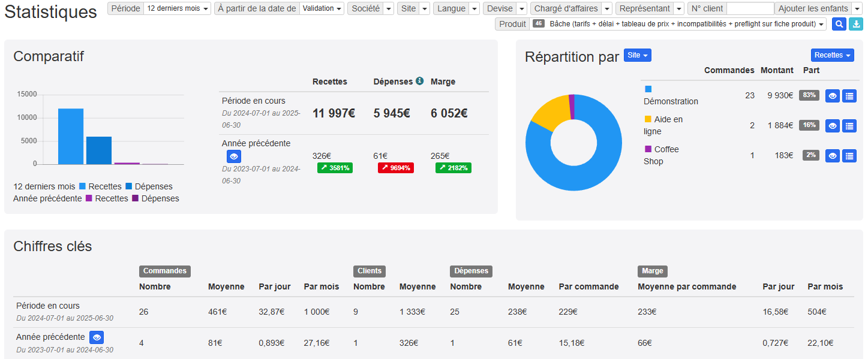Open the Société filter dropdown
Viewport: 868px width, 359px height.
[x=388, y=8]
